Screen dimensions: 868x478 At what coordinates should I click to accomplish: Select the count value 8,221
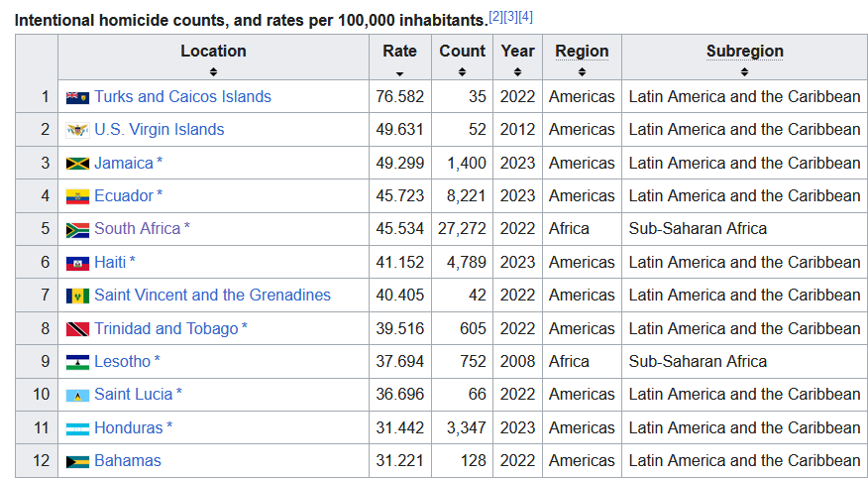click(x=466, y=196)
